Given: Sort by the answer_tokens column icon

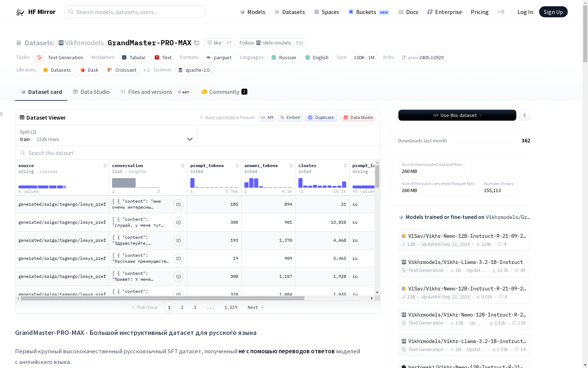Looking at the screenshot, I should [291, 166].
